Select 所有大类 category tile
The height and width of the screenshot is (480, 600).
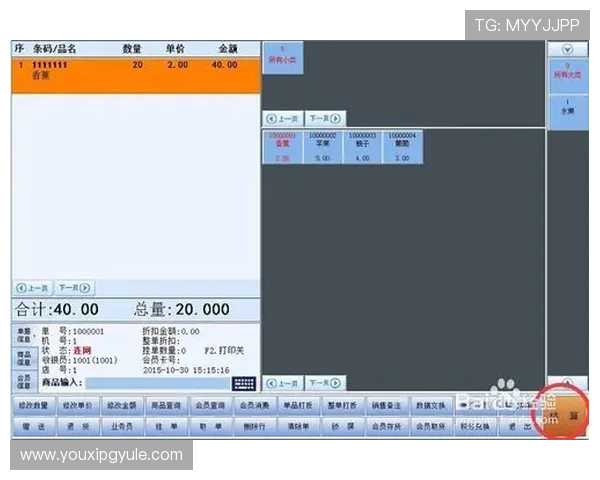(568, 72)
